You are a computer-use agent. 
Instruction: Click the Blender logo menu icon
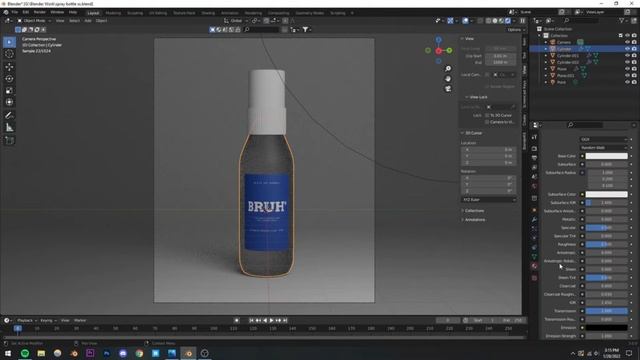(x=6, y=13)
